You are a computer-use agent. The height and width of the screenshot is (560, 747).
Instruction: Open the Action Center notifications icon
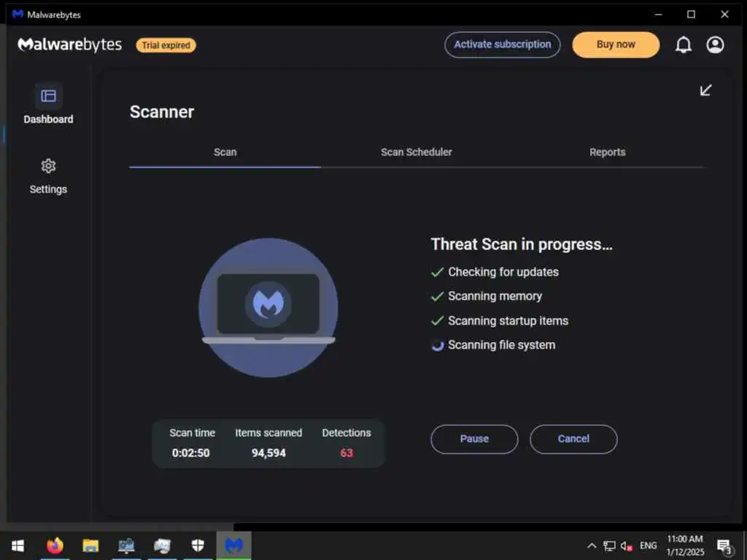(724, 546)
